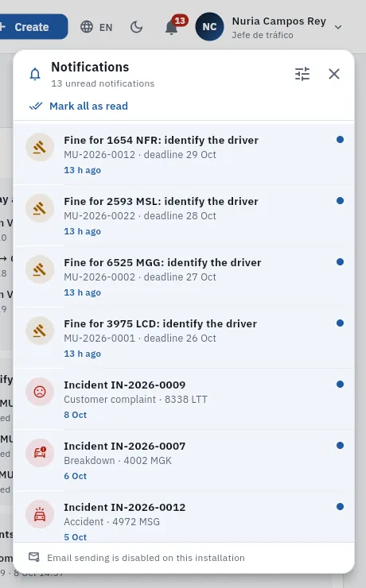Screen dimensions: 366x588
Task: Click unread dot on Incident IN-2026-0009
Action: pos(340,384)
